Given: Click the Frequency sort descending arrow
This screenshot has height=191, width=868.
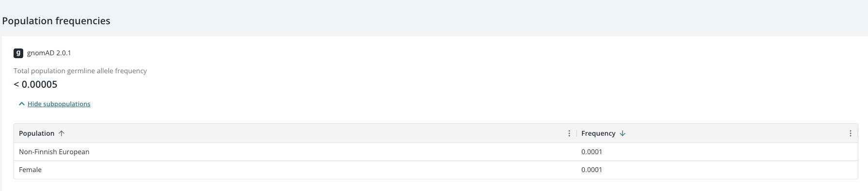Looking at the screenshot, I should tap(623, 133).
